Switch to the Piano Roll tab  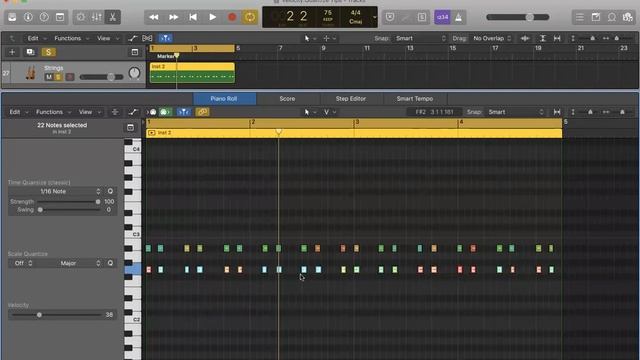pyautogui.click(x=224, y=98)
